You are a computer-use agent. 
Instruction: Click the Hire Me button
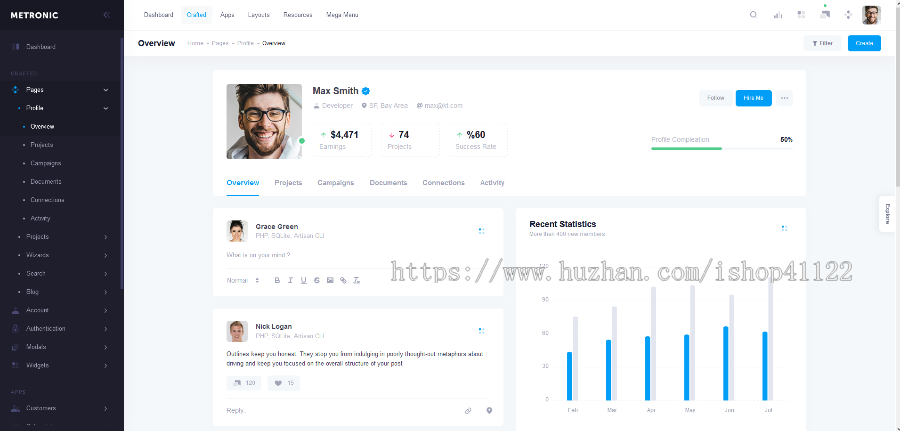[754, 98]
